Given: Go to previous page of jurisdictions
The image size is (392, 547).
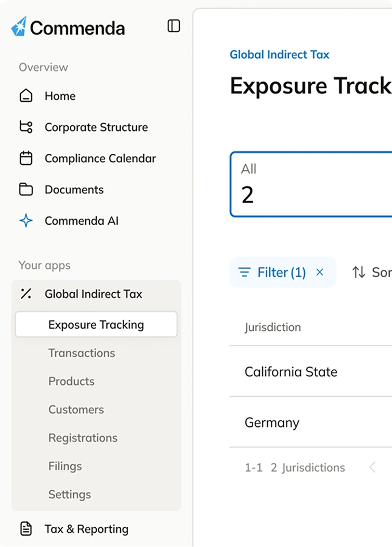Looking at the screenshot, I should click(x=372, y=467).
